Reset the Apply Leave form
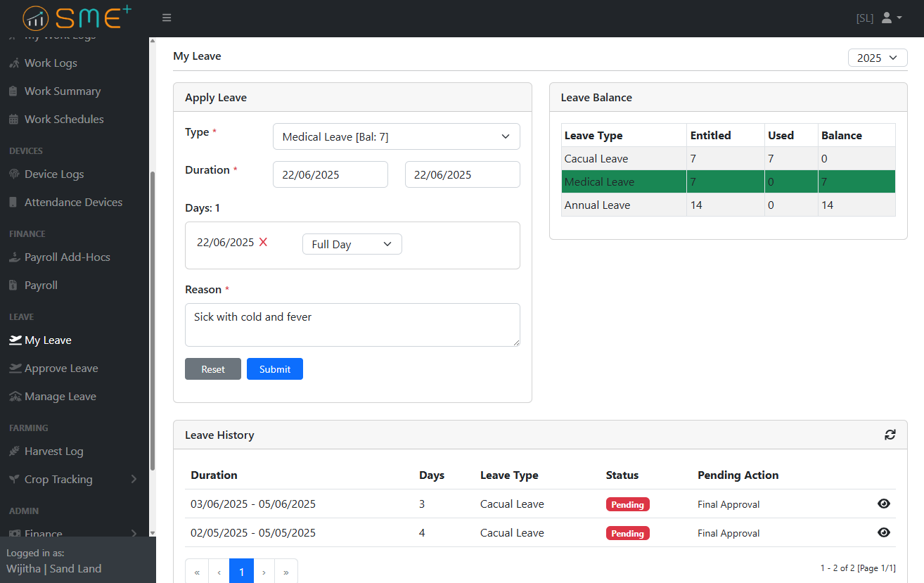Viewport: 924px width, 583px height. [213, 369]
